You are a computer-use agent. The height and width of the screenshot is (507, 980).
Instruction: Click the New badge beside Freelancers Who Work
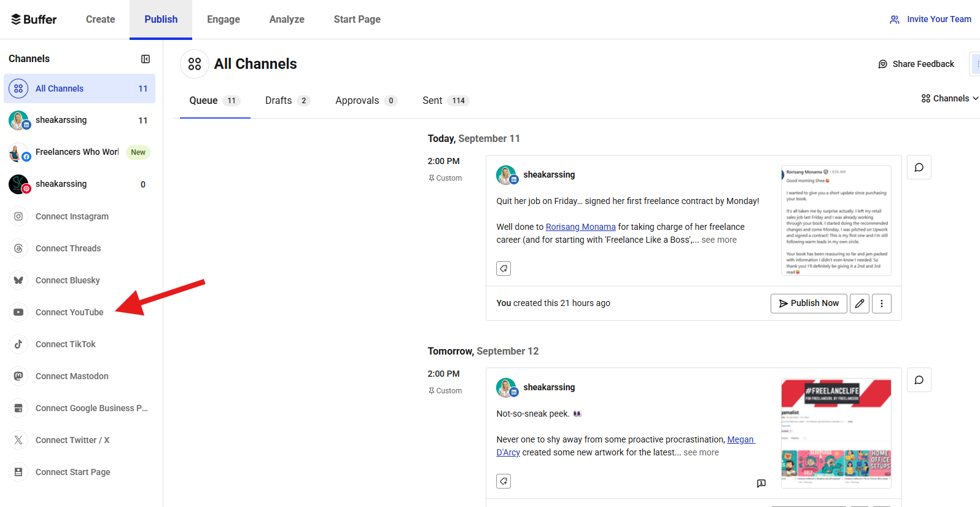pos(138,152)
